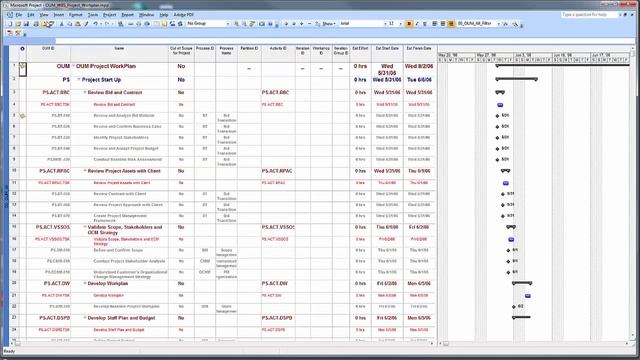640x360 pixels.
Task: Click the Copy Picture camera icon
Action: (262, 24)
